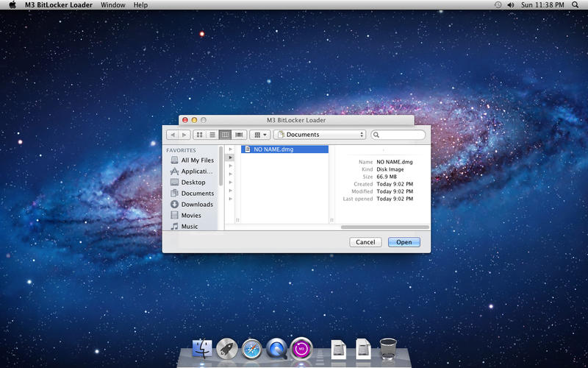Open Downloads in the Favorites sidebar
Image resolution: width=588 pixels, height=368 pixels.
pyautogui.click(x=192, y=205)
